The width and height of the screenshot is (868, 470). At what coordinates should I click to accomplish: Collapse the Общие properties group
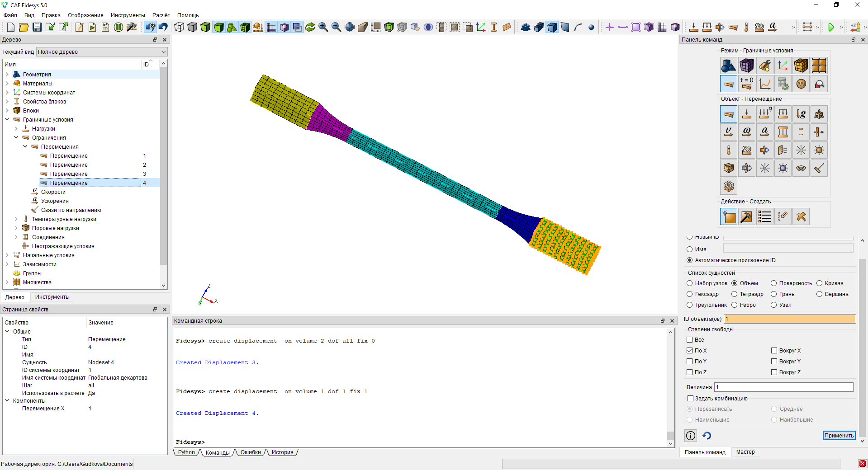(x=7, y=331)
